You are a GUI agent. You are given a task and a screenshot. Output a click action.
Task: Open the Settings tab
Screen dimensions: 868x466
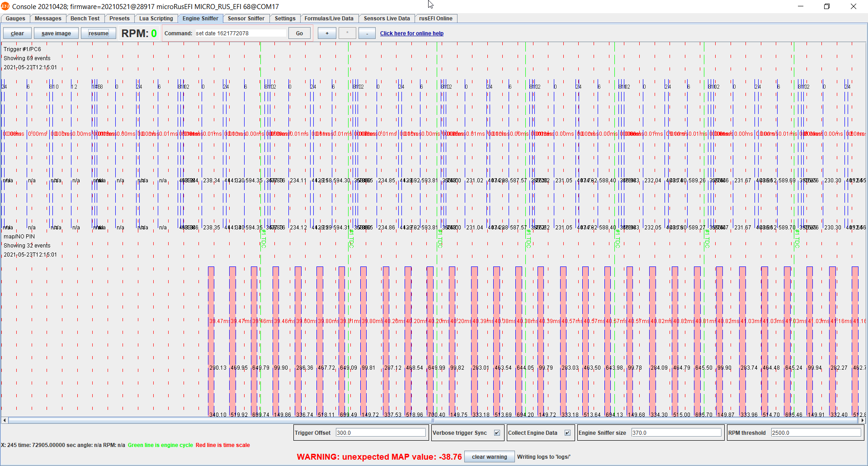pos(285,19)
